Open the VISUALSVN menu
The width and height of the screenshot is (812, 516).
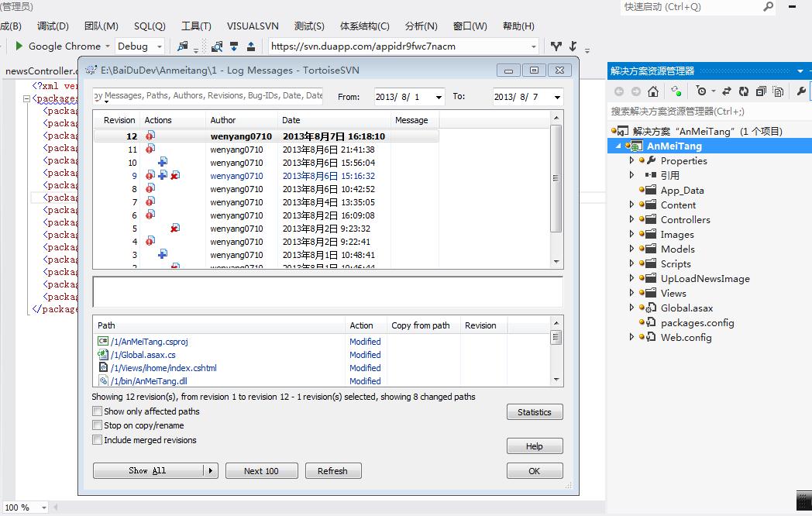253,26
